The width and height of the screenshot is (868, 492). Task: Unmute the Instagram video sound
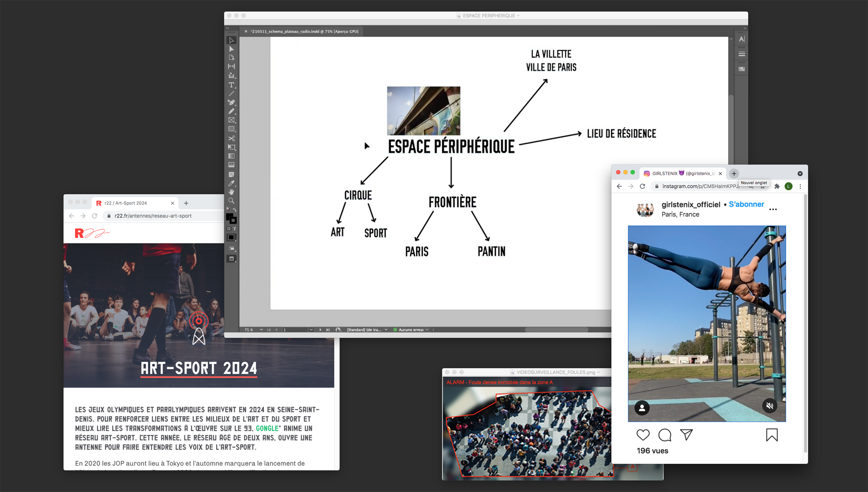[x=770, y=406]
